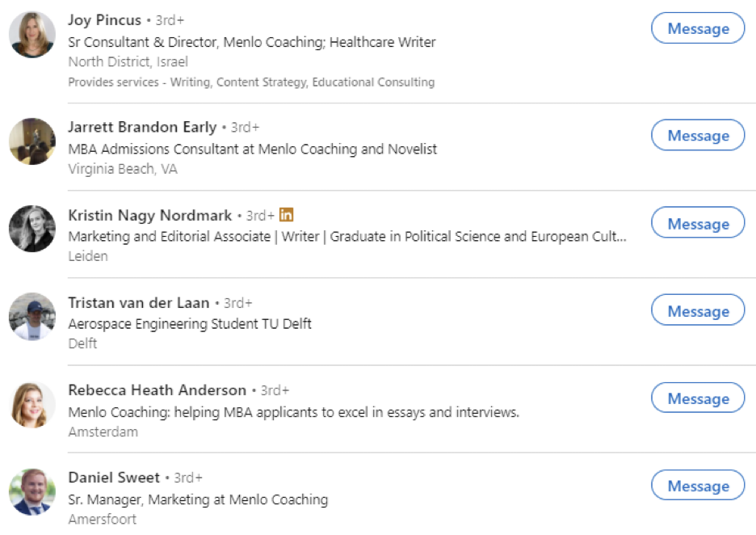
Task: Message Daniel Sweet
Action: 698,486
